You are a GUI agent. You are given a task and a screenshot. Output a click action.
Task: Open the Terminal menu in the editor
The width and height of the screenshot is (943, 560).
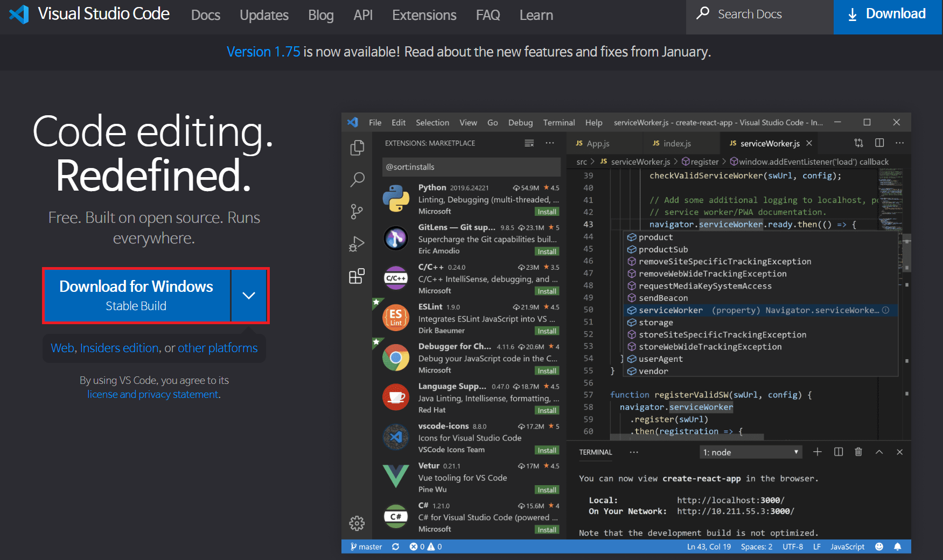(559, 122)
